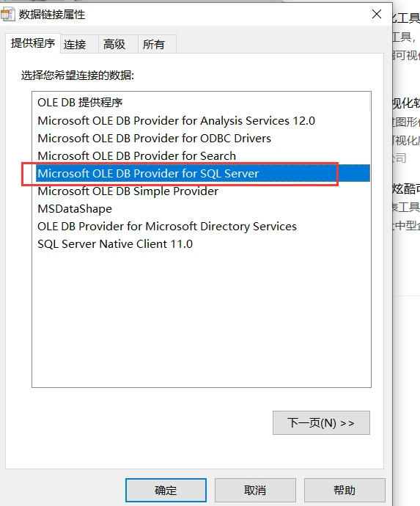
Task: Choose Microsoft OLE DB Provider for ODBC Drivers
Action: click(154, 139)
